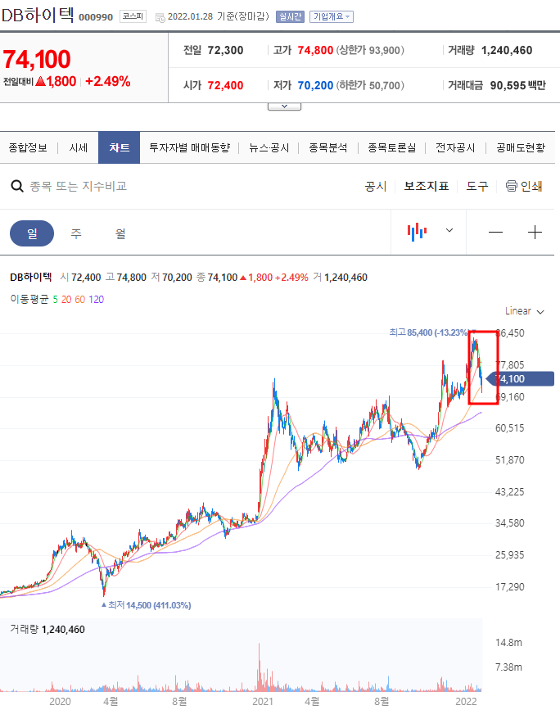Click the 코스피 market badge
Screen dimensions: 560x728
click(x=133, y=16)
